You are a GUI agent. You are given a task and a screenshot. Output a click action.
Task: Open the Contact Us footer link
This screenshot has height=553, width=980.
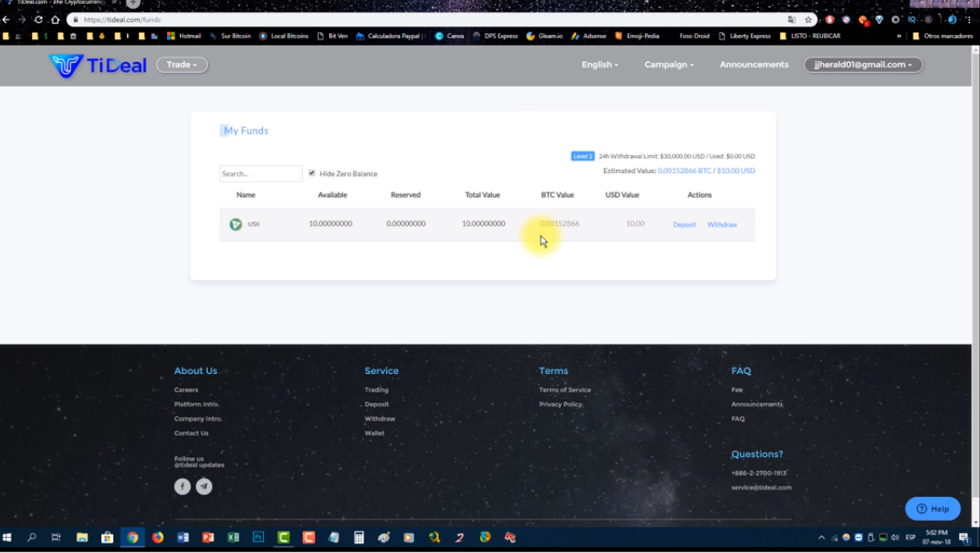tap(191, 433)
